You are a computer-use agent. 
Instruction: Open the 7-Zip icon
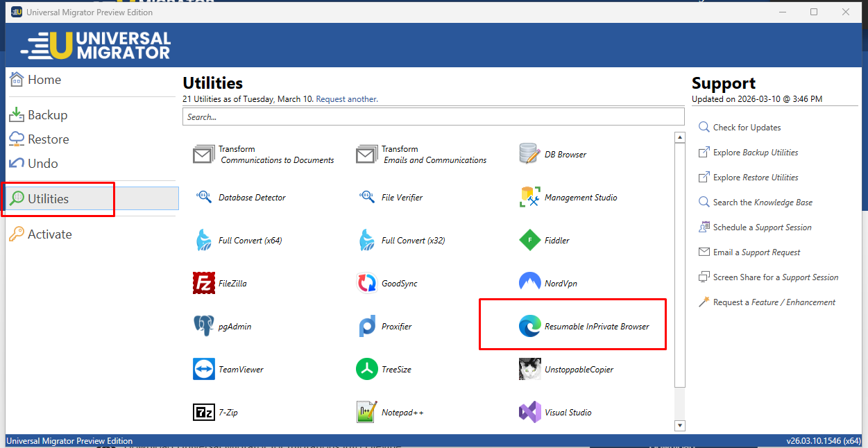204,413
